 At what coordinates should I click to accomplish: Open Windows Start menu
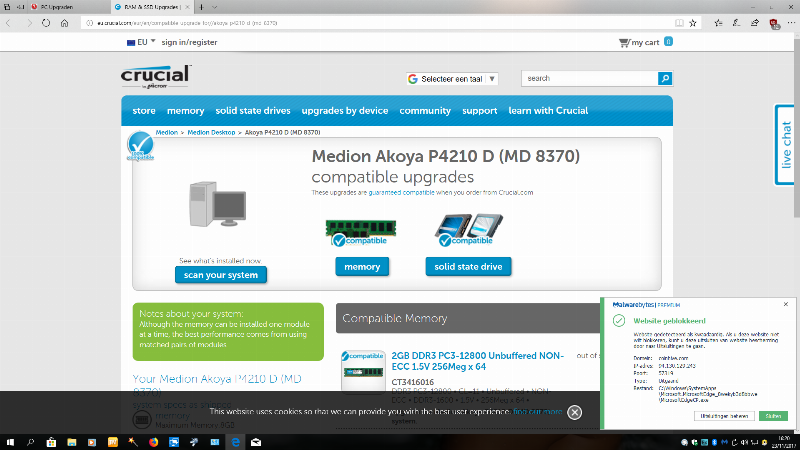(10, 442)
